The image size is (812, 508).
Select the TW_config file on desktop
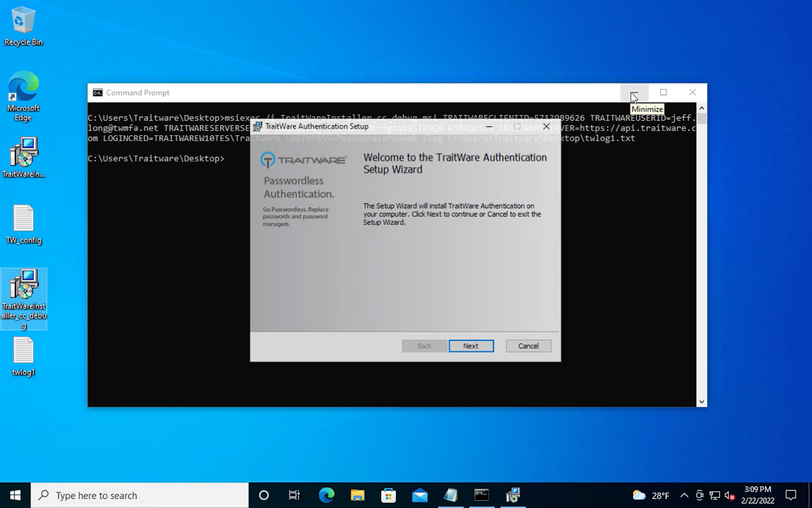click(x=23, y=224)
